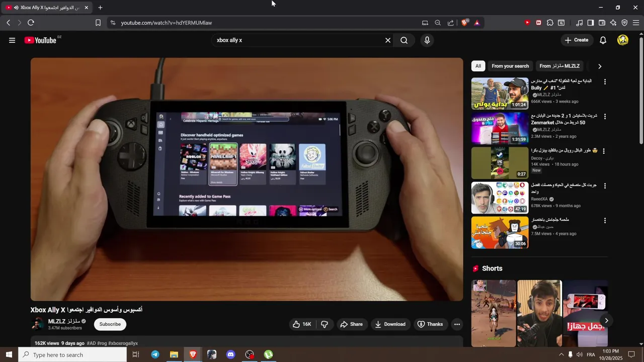The image size is (644, 362).
Task: Click the Create button
Action: pos(577,40)
